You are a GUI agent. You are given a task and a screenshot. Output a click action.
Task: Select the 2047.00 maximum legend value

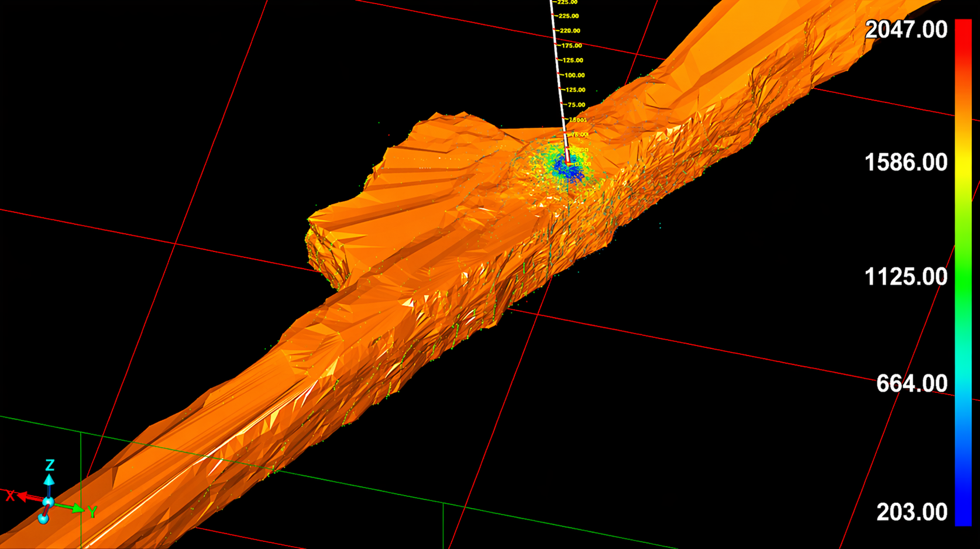click(906, 30)
